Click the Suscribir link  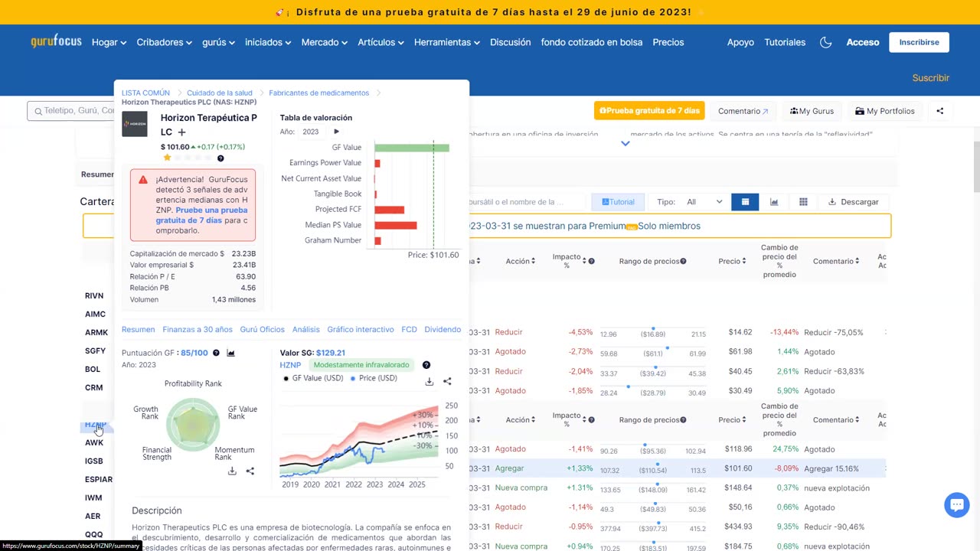(931, 78)
